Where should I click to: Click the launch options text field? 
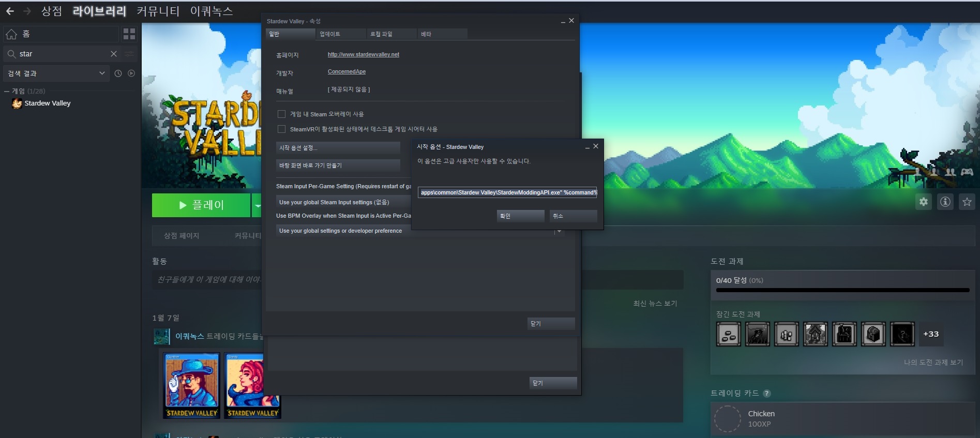(x=507, y=192)
